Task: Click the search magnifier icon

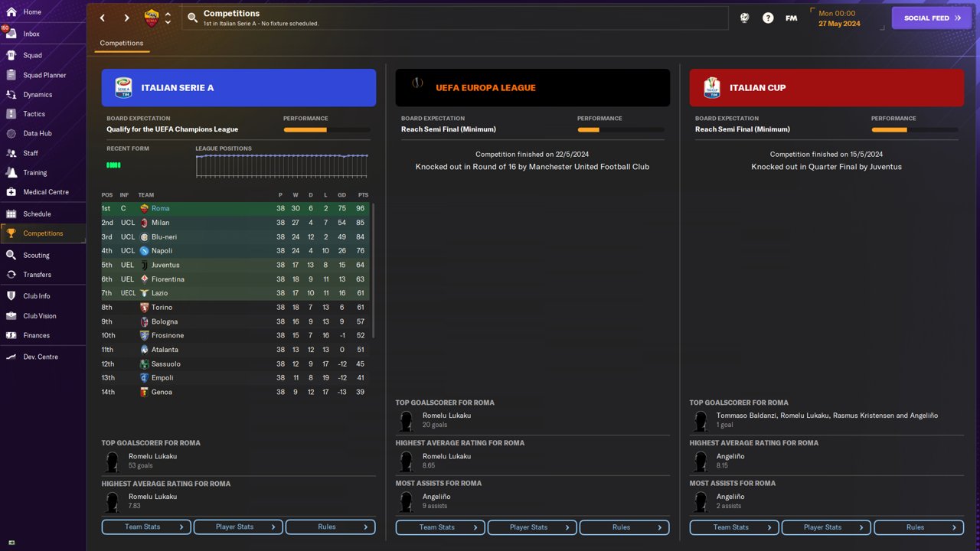Action: click(x=193, y=18)
